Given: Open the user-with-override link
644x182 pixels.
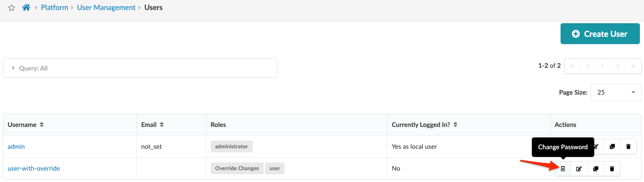Looking at the screenshot, I should point(34,168).
